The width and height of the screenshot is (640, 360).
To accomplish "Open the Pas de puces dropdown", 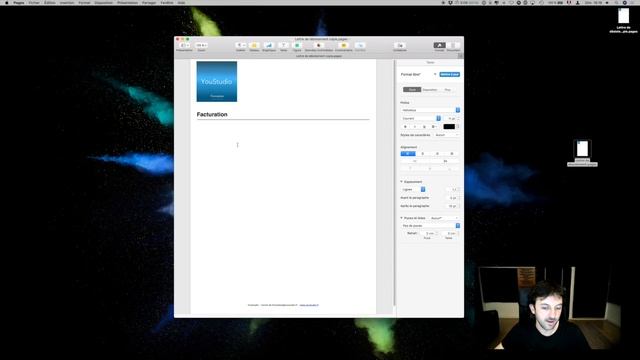I will 430,226.
